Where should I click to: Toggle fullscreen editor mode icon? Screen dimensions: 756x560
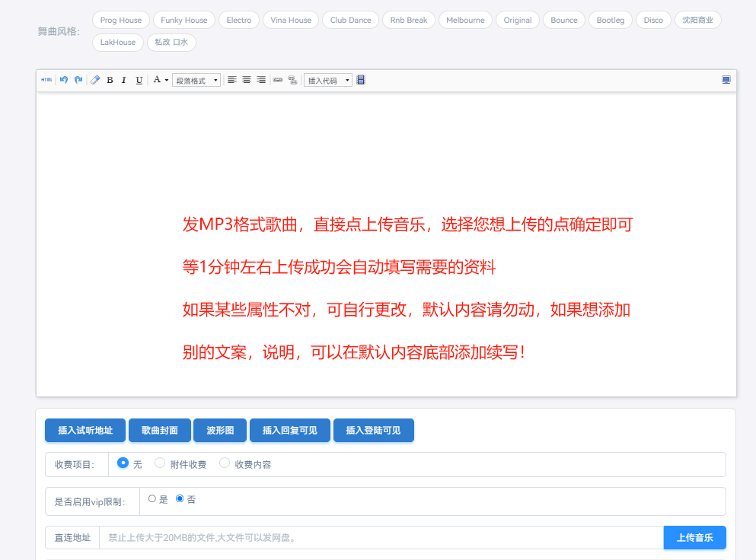pos(726,79)
